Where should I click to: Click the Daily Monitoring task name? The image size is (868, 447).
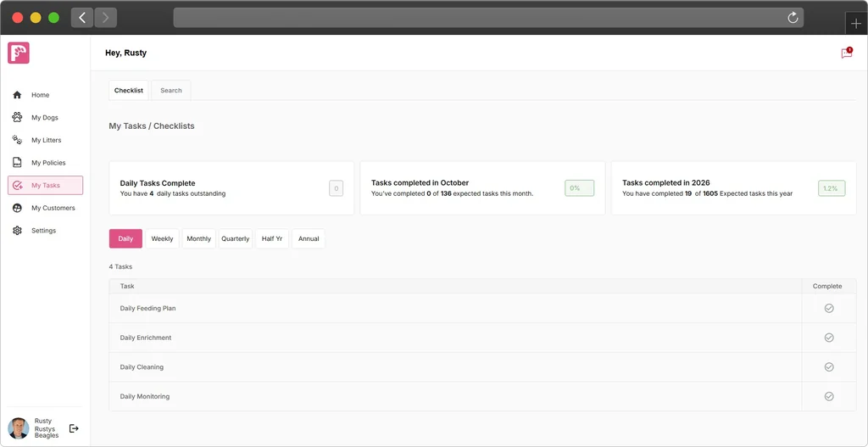pyautogui.click(x=144, y=396)
